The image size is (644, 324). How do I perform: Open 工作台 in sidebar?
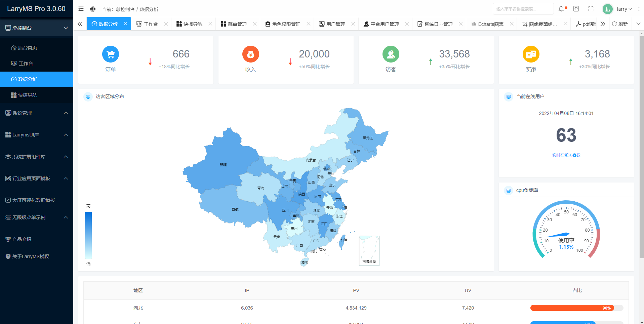37,64
